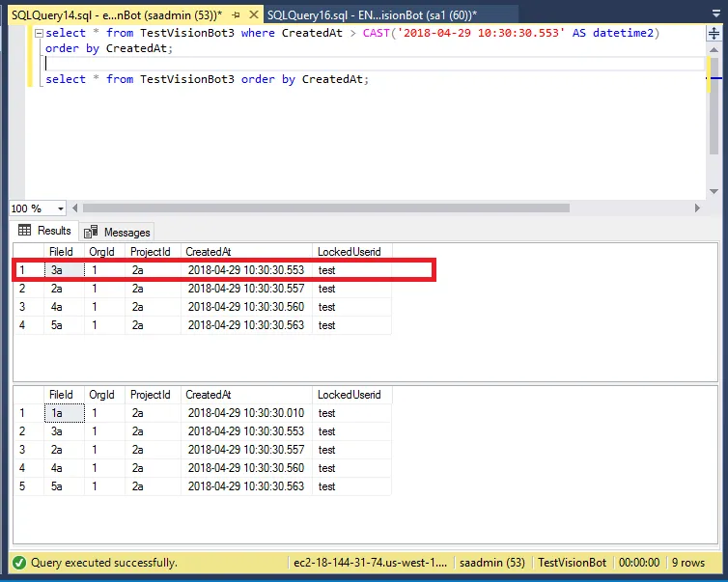Click the 00:00:00 elapsed time status

[x=639, y=563]
